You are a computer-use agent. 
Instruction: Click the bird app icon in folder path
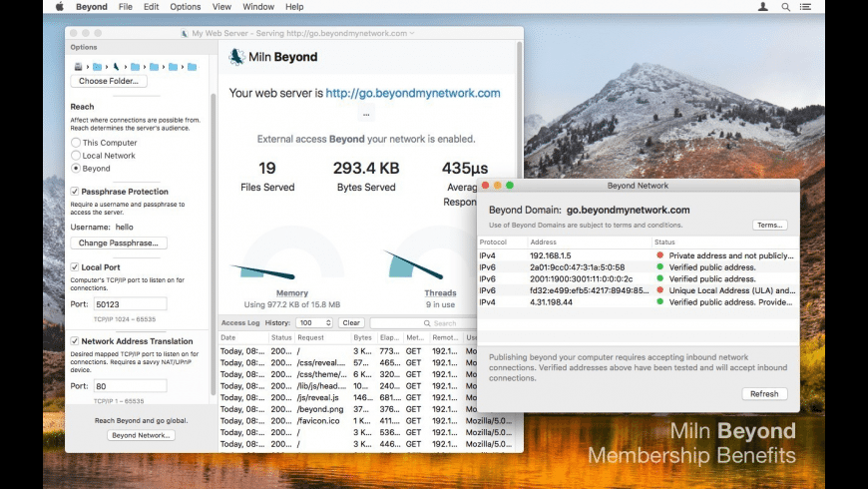117,67
